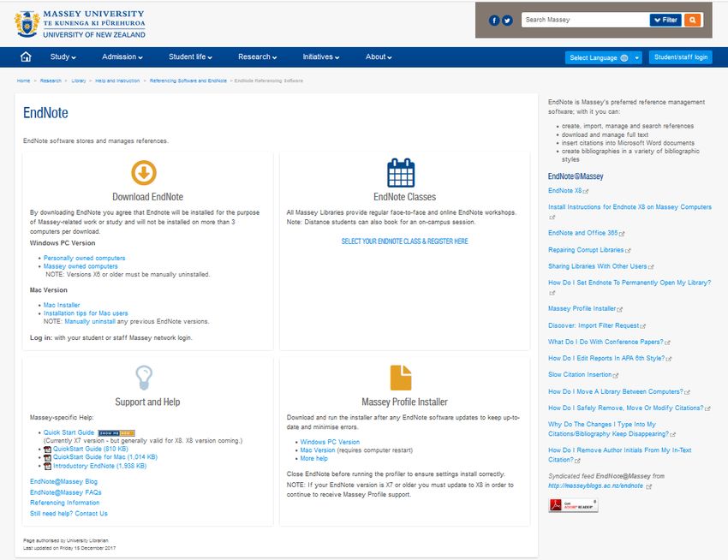Open What Do I Do With Conference Papers
Viewport: 728px width, 560px height.
pos(606,342)
